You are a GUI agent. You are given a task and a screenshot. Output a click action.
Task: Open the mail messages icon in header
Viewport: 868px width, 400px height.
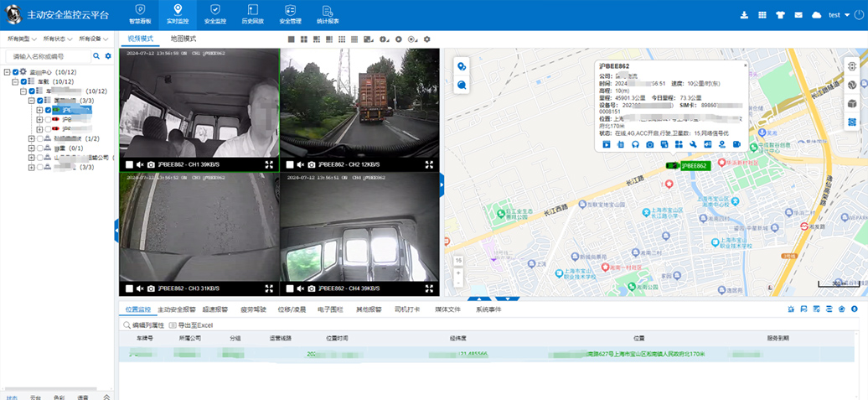[x=798, y=15]
